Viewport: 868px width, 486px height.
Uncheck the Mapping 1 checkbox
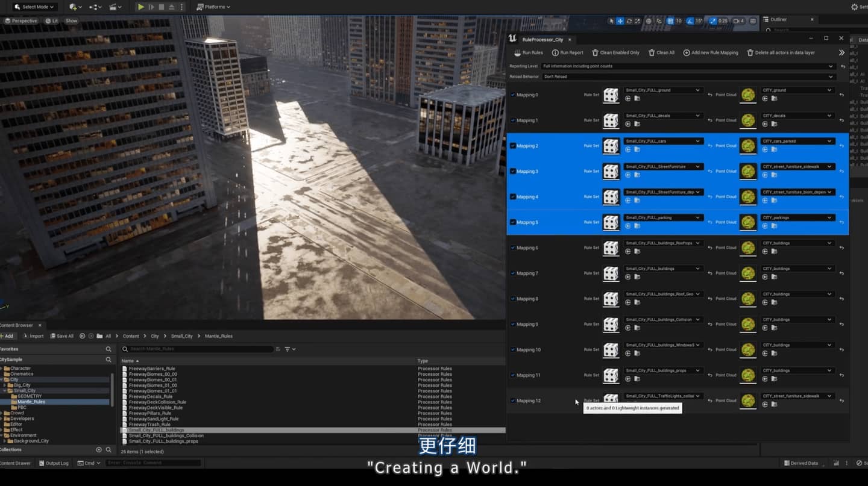(x=513, y=120)
